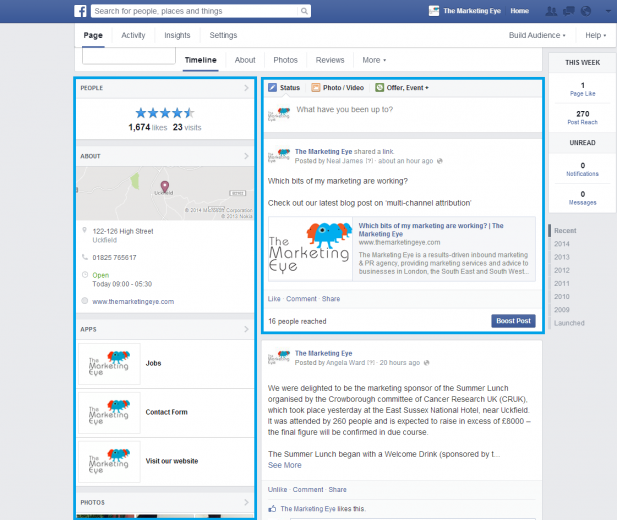
Task: Open the More dropdown tab
Action: pos(374,60)
